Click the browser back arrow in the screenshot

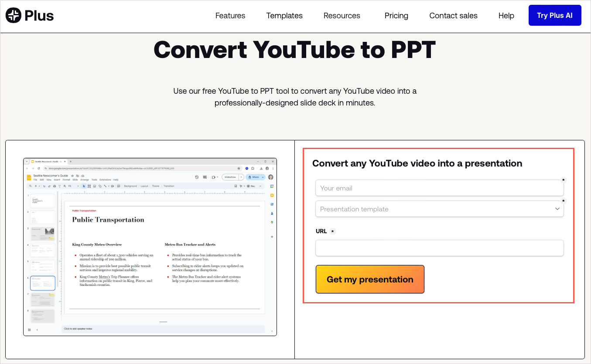coord(27,168)
